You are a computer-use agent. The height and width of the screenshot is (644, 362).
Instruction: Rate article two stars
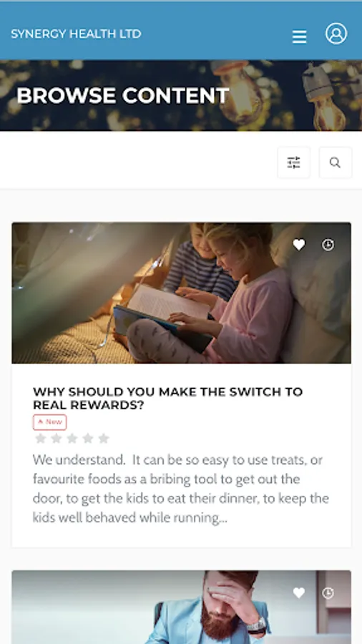[57, 439]
